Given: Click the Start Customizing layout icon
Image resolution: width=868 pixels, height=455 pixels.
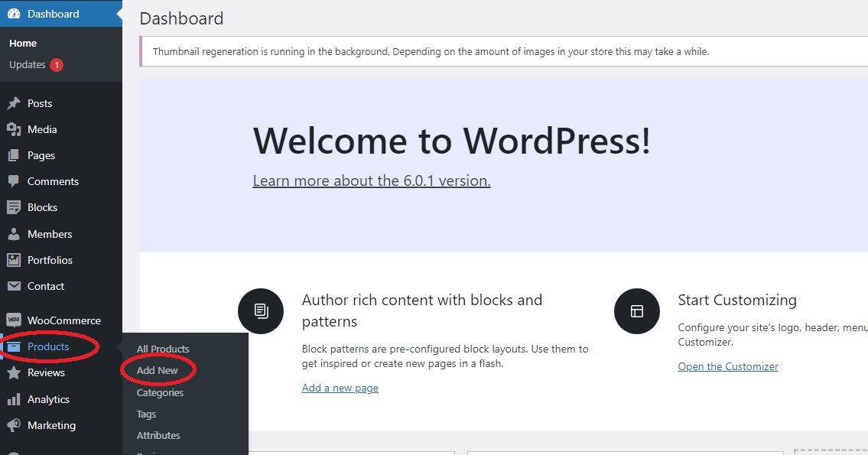Looking at the screenshot, I should tap(636, 311).
